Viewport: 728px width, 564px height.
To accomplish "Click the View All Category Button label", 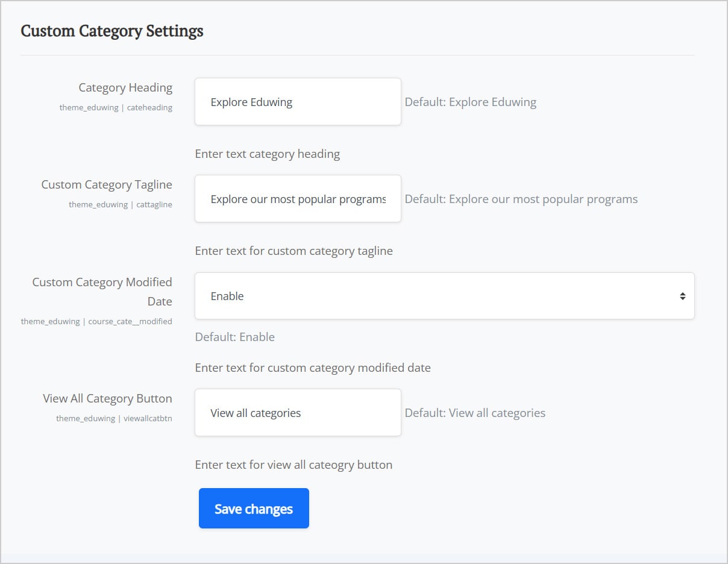I will [x=107, y=398].
